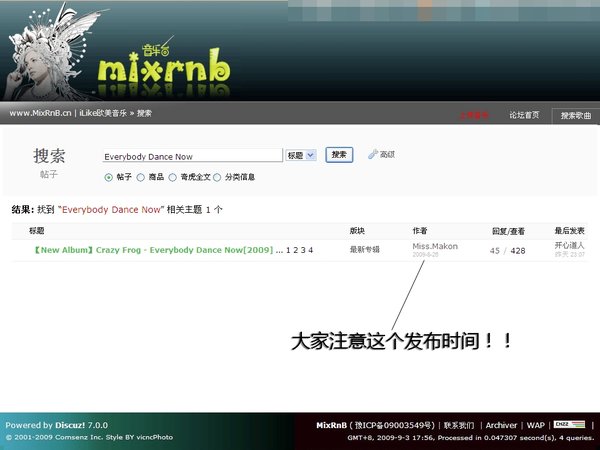The height and width of the screenshot is (450, 600).
Task: Go to page 1 of the thread
Action: point(288,250)
